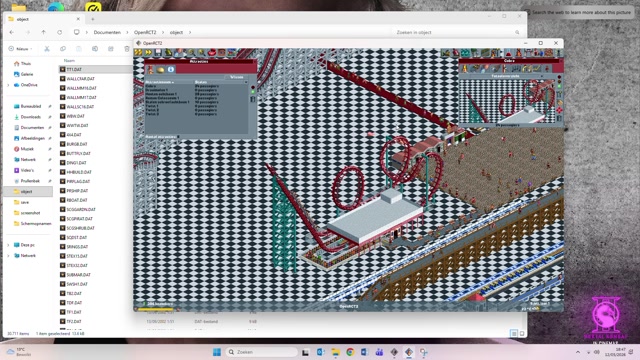
Task: Click the zoom in magnifier in OpenRCT2 toolbar
Action: tap(201, 52)
